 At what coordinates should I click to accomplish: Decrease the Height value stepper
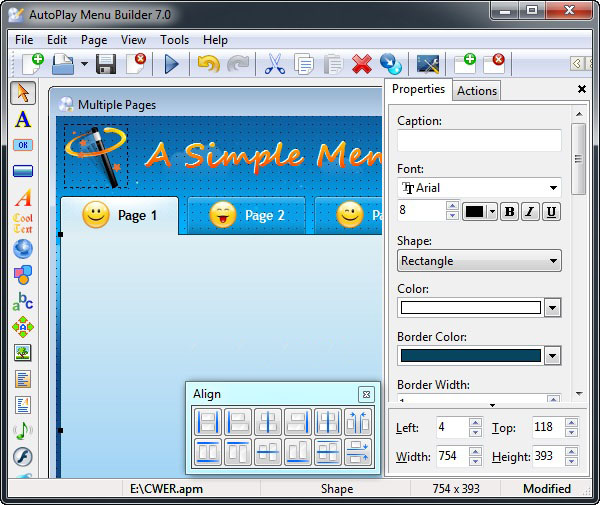(571, 461)
